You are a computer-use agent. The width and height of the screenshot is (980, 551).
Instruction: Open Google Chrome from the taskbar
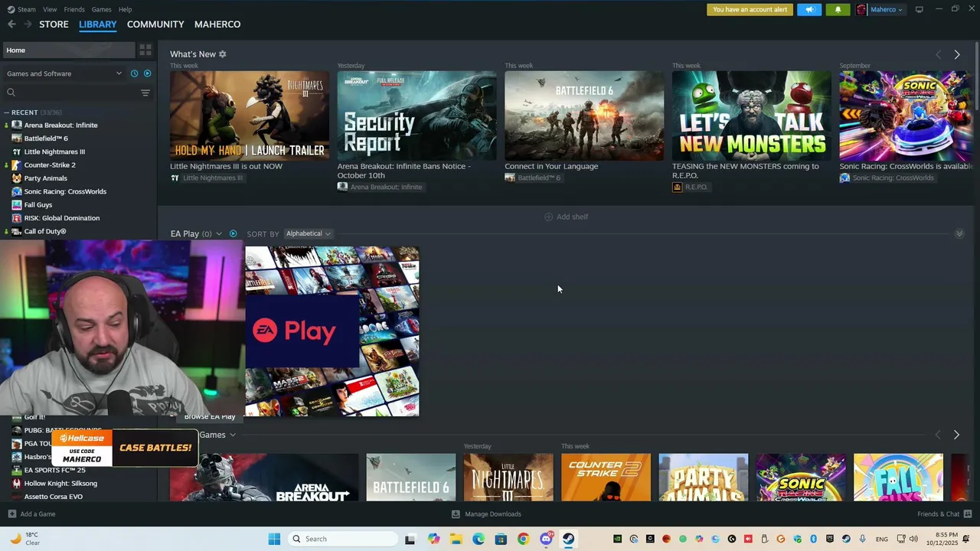[523, 539]
